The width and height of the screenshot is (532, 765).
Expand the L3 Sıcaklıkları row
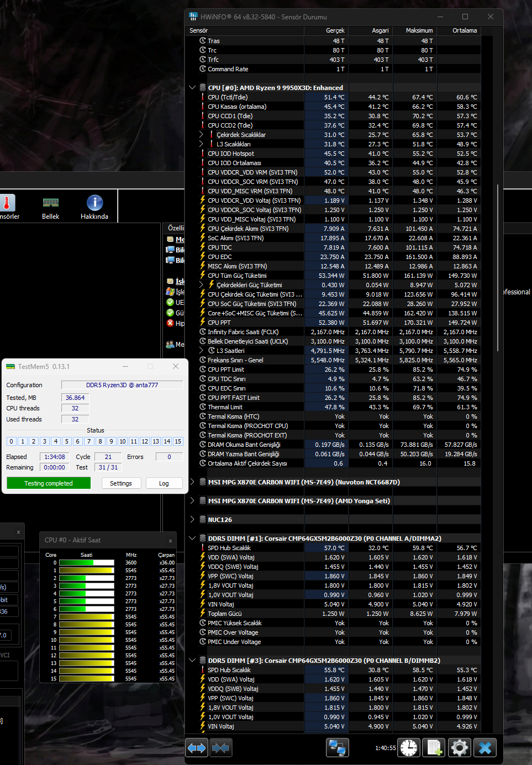(201, 144)
